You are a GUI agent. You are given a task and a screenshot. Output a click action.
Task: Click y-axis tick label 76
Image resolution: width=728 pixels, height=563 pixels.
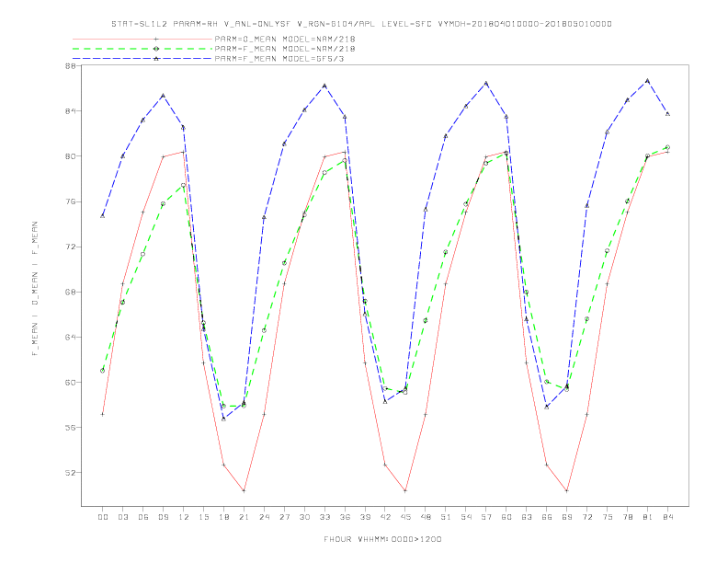tap(70, 201)
